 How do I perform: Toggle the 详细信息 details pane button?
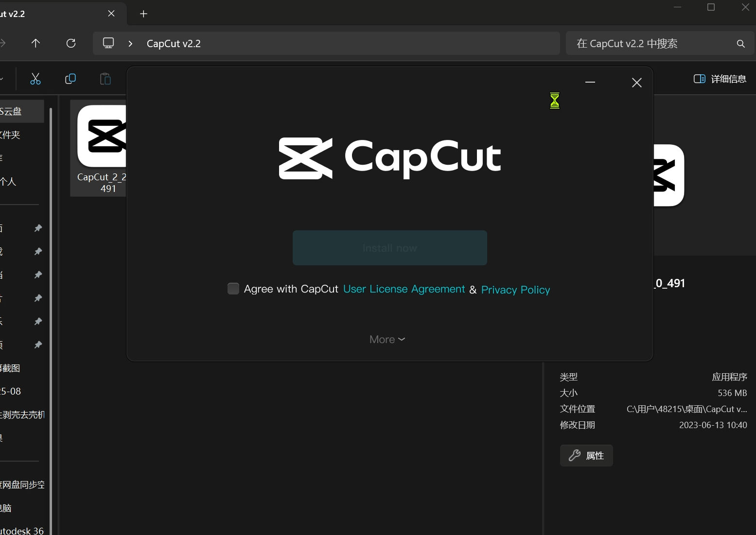pyautogui.click(x=720, y=79)
